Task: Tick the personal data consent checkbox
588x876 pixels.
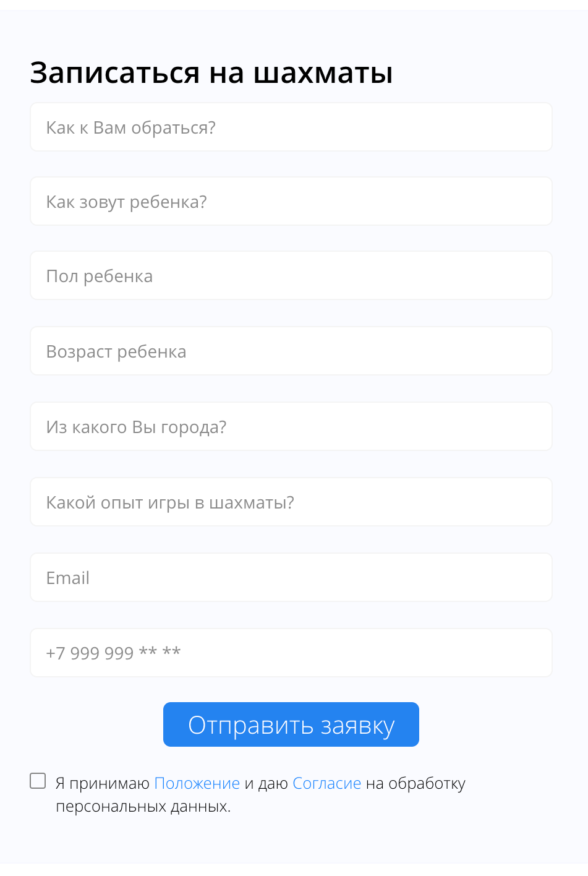Action: (x=38, y=781)
